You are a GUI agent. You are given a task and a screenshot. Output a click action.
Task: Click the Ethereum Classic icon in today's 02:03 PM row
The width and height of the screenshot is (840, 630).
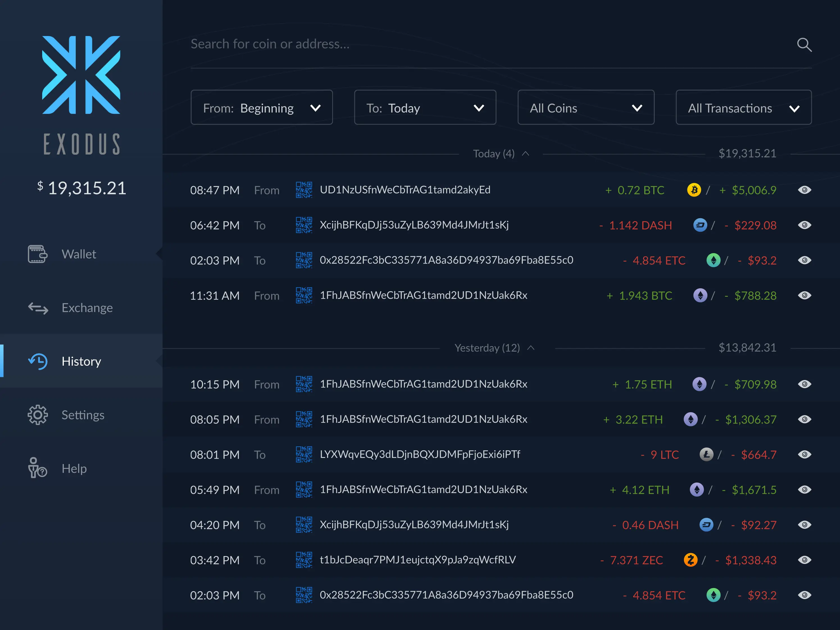[713, 260]
